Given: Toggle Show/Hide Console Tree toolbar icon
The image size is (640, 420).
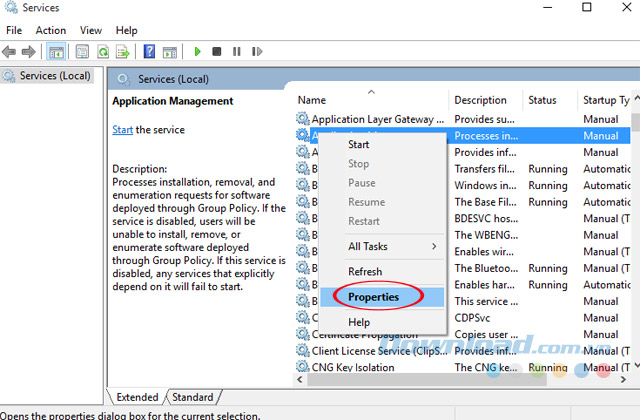Looking at the screenshot, I should tap(56, 52).
